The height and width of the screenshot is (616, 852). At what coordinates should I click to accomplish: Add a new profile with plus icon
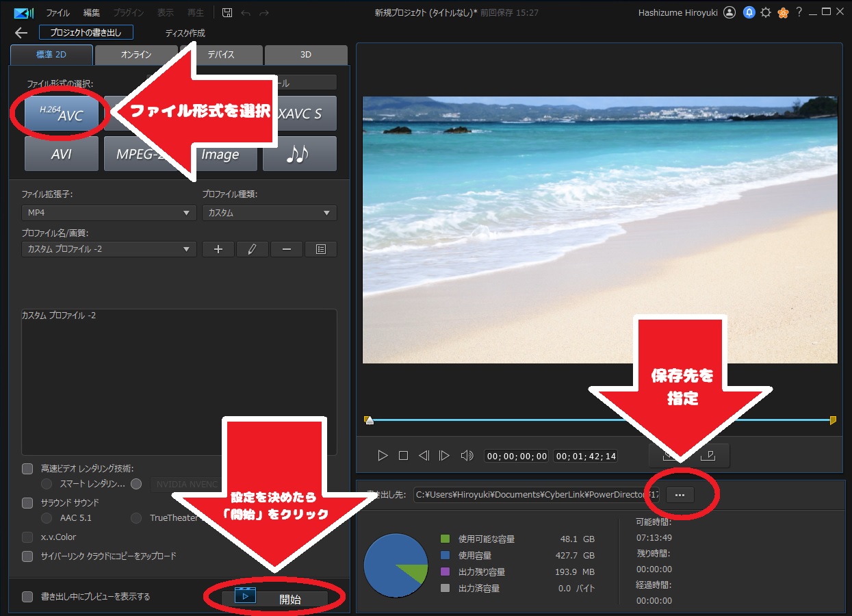pos(218,249)
